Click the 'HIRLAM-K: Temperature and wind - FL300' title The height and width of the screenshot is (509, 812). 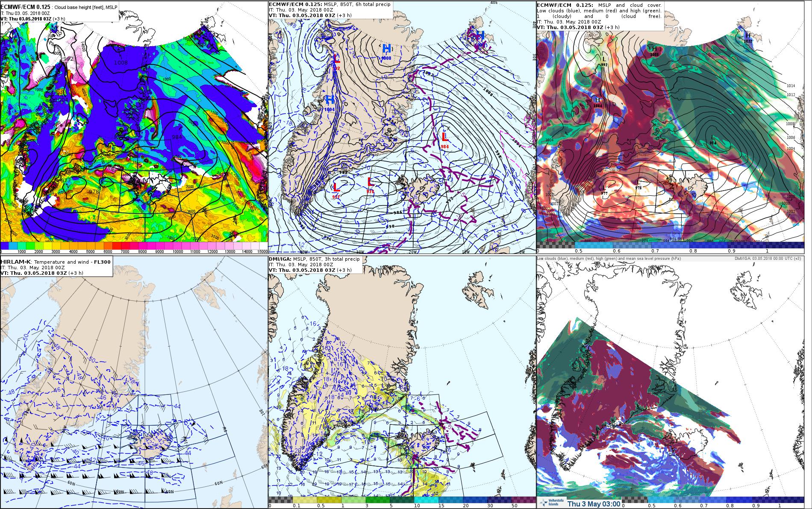coord(56,262)
